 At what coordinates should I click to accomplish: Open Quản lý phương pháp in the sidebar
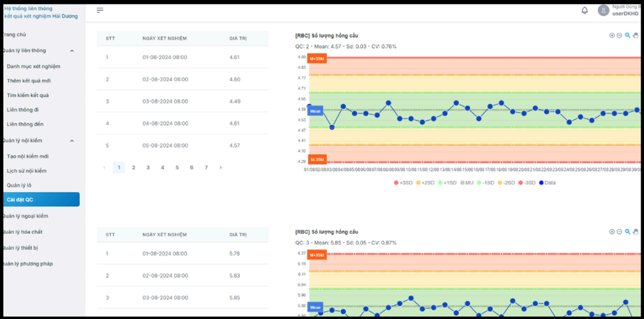pos(28,264)
